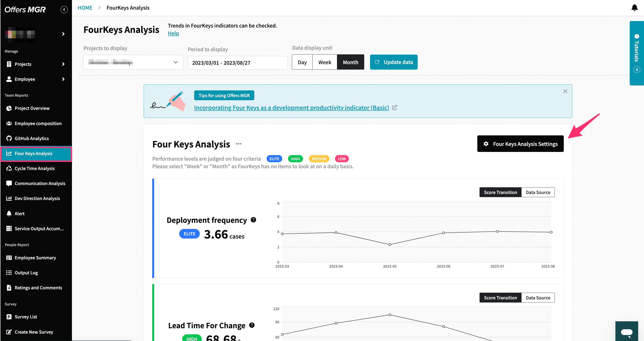Click the Ratings and Comments document icon
Image resolution: width=644 pixels, height=341 pixels.
[x=9, y=288]
